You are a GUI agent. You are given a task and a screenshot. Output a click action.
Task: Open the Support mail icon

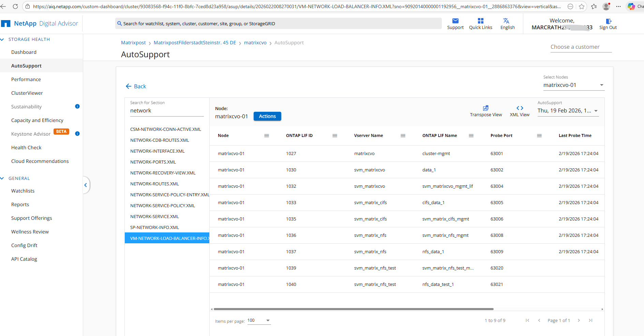click(x=455, y=21)
